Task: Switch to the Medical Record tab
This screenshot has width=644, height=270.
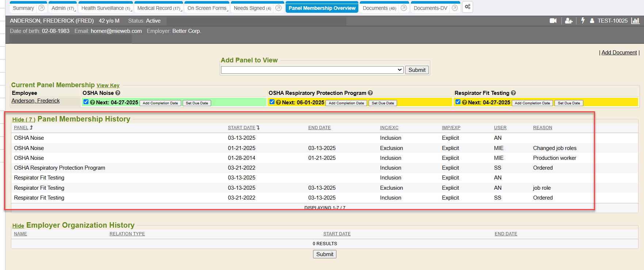Action: pos(158,8)
